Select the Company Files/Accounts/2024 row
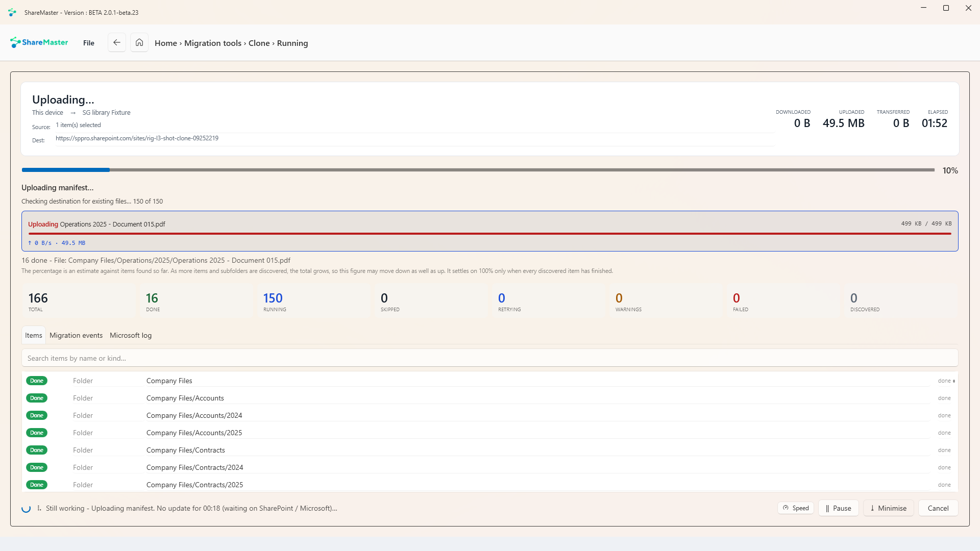980x551 pixels. pos(490,415)
